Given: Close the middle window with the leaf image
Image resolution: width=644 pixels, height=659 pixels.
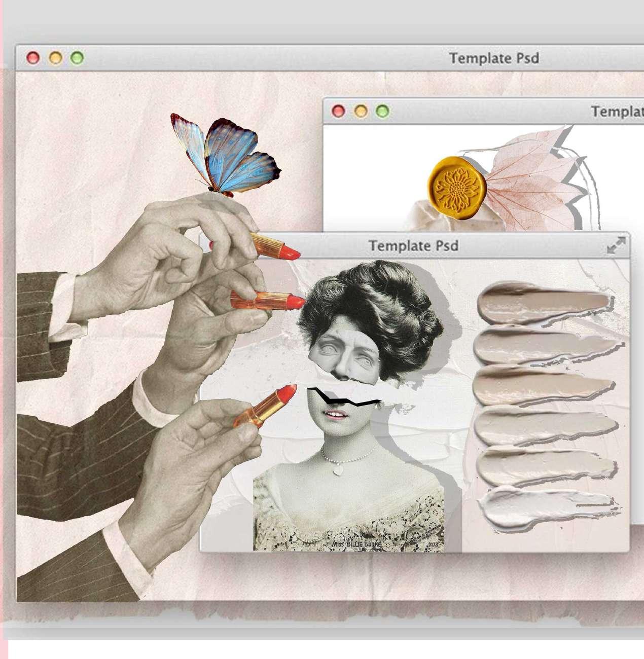Looking at the screenshot, I should point(338,111).
